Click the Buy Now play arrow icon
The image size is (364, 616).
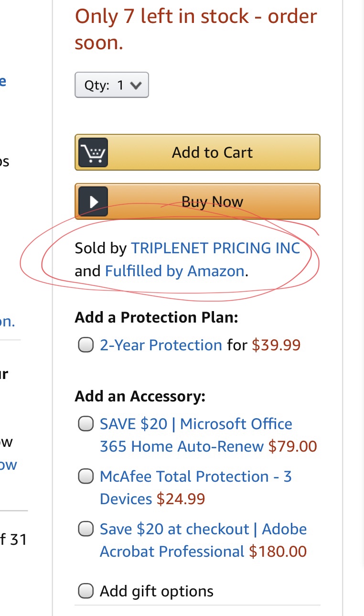[x=94, y=201]
